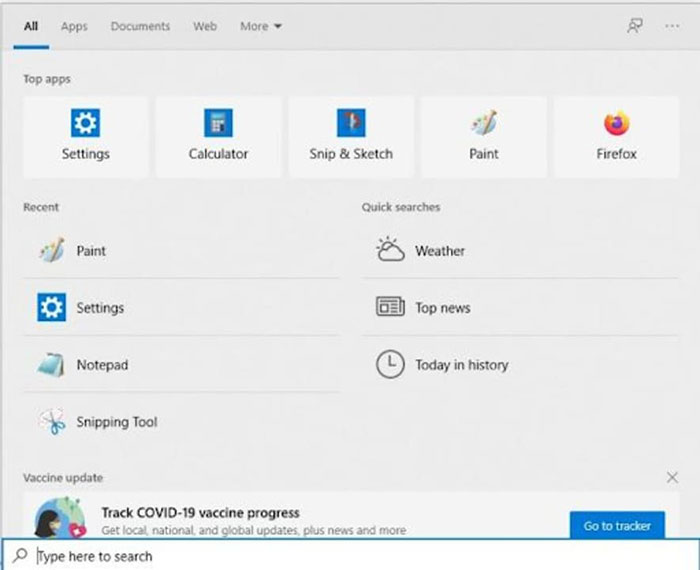This screenshot has width=700, height=570.
Task: Click the Paint icon under Recent
Action: click(52, 250)
